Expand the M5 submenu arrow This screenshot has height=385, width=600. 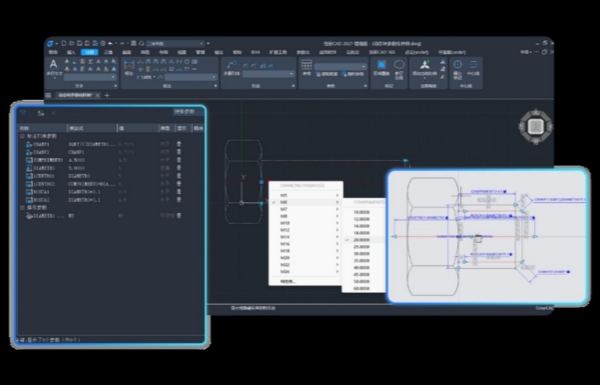point(338,195)
